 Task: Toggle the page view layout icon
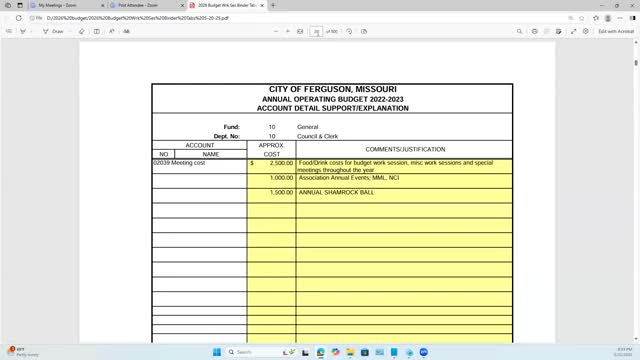tap(97, 31)
